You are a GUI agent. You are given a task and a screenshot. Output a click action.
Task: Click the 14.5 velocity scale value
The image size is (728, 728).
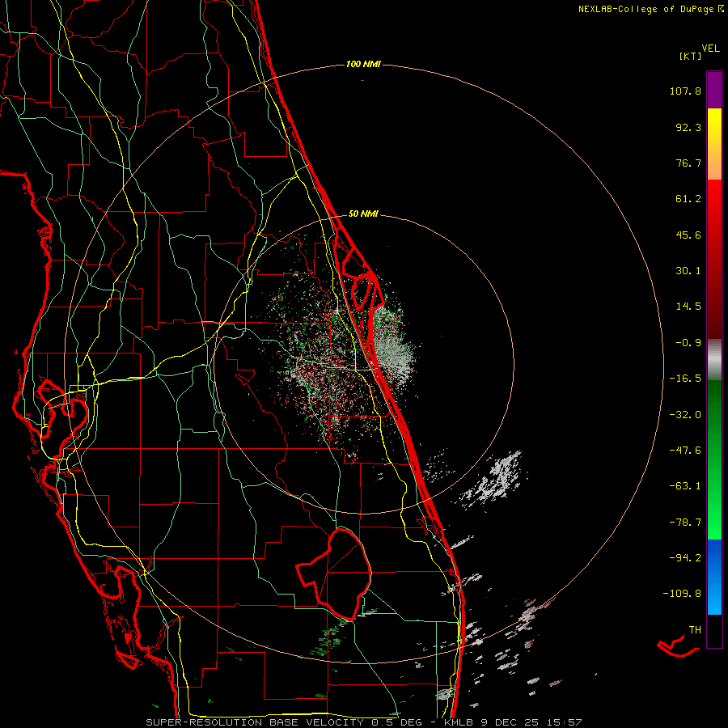688,307
